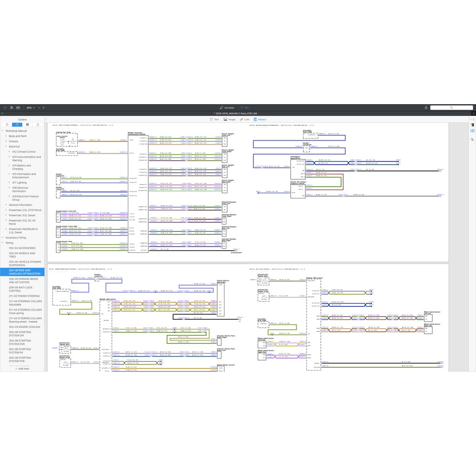The width and height of the screenshot is (476, 476).
Task: Switch to Annotate mode
Action: coord(227,107)
